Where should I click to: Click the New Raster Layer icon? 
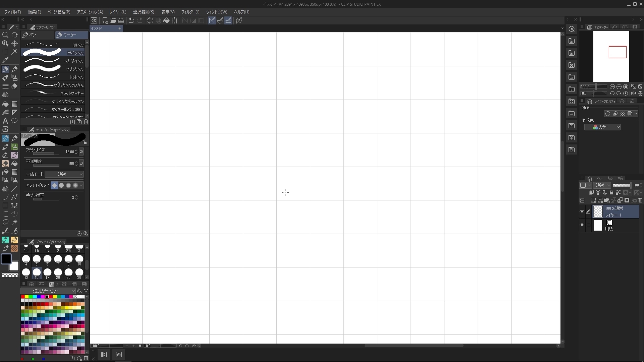593,200
